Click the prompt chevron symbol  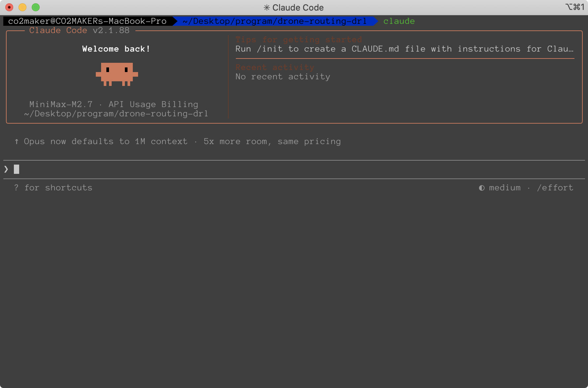6,169
